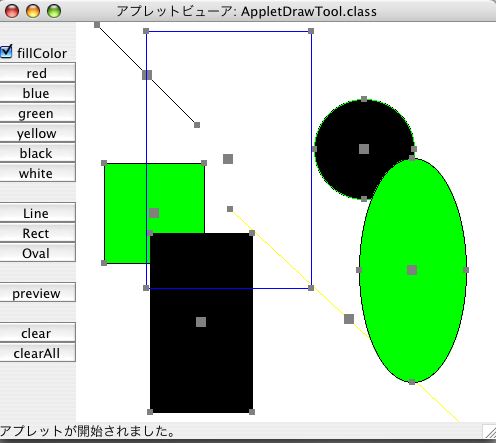Remove everything with the clearAll button
496x443 pixels.
point(37,352)
